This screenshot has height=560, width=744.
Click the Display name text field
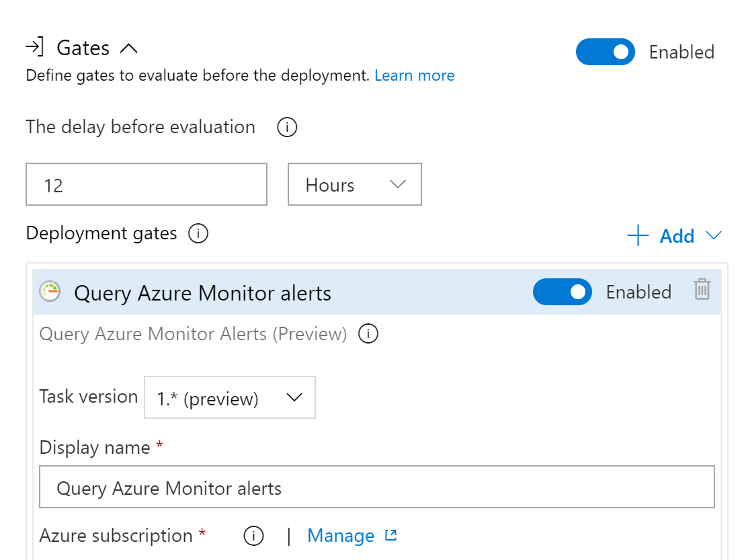pyautogui.click(x=377, y=487)
